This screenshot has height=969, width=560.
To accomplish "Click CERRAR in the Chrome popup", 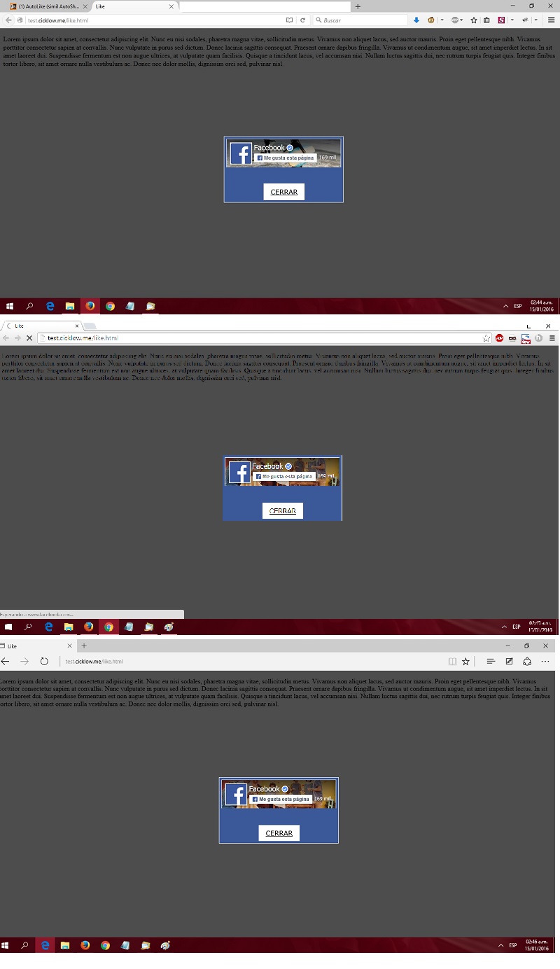I will (x=283, y=511).
